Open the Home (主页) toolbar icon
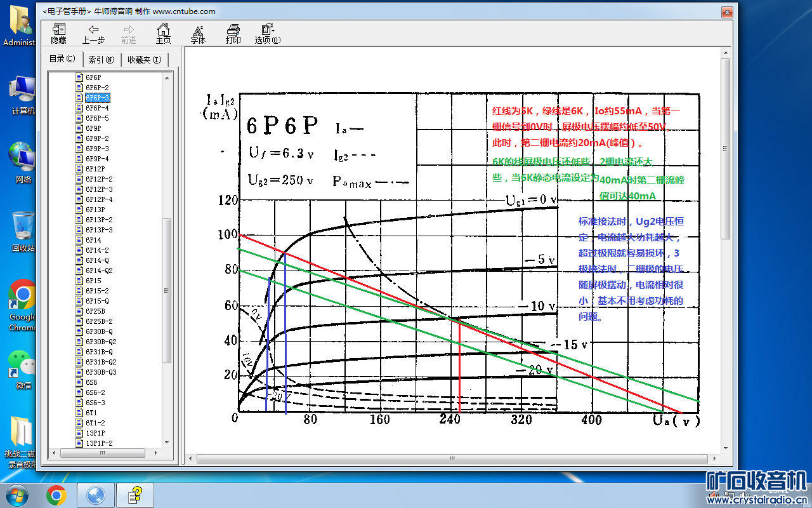The height and width of the screenshot is (508, 812). tap(163, 34)
